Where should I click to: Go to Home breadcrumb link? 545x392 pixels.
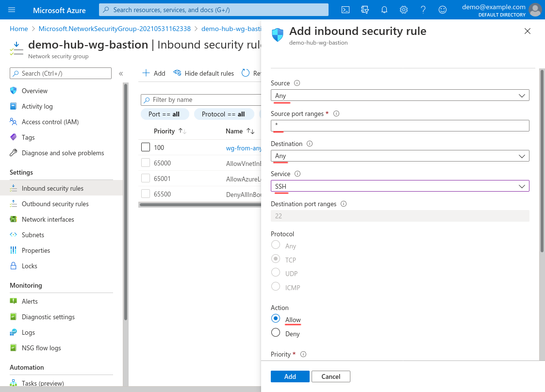point(19,29)
